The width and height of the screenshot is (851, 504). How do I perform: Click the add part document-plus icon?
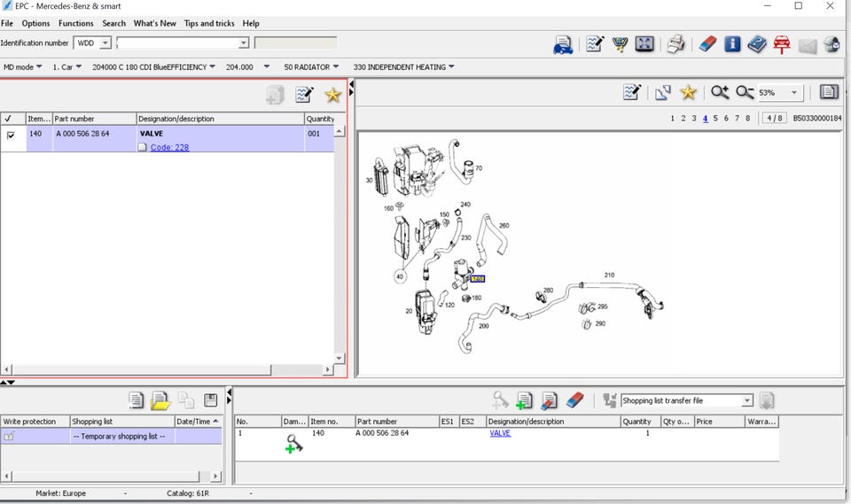tap(524, 401)
